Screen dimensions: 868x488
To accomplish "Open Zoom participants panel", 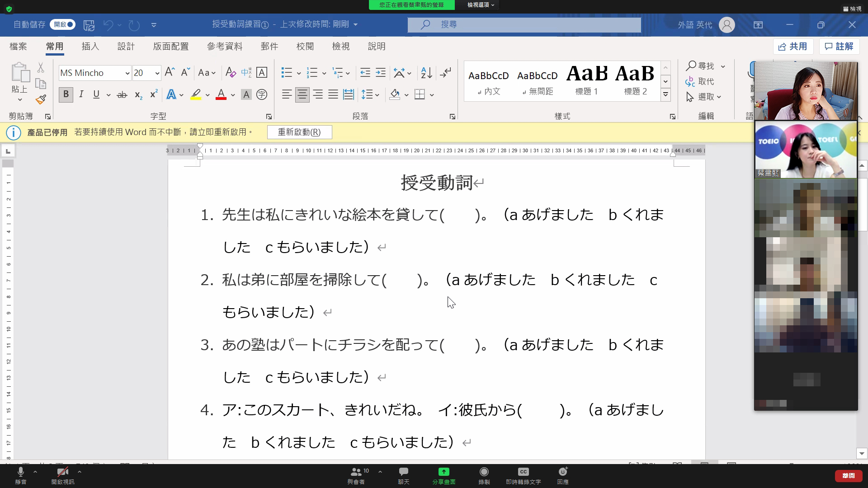I will 357,476.
